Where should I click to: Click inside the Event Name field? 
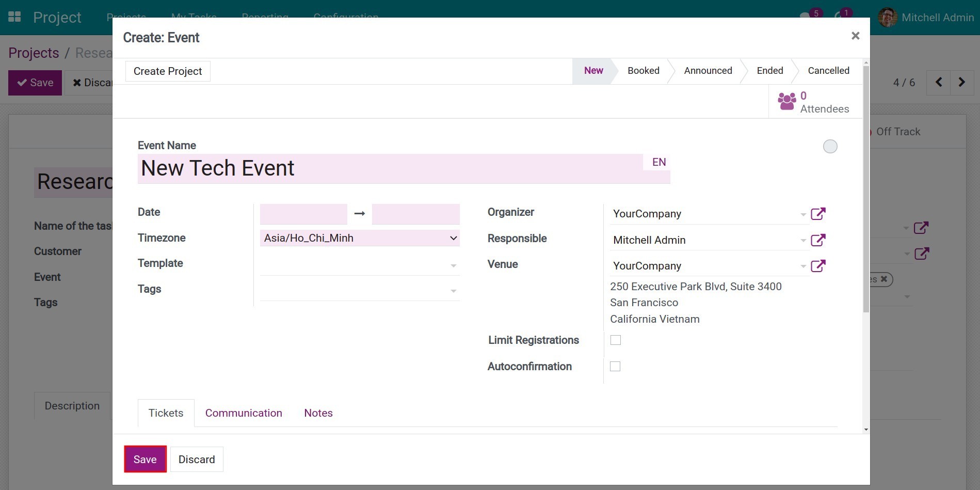(361, 168)
